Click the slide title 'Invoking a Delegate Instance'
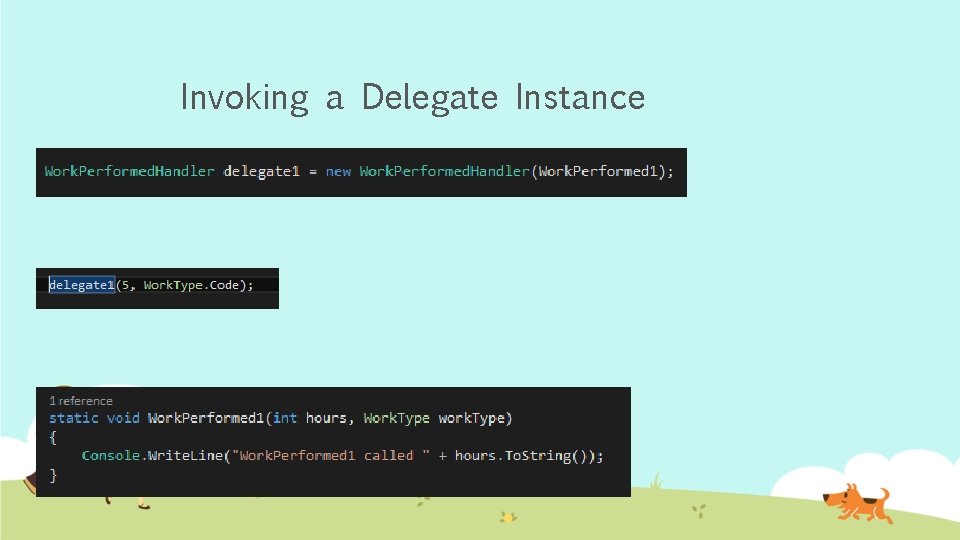960x540 pixels. [x=413, y=98]
